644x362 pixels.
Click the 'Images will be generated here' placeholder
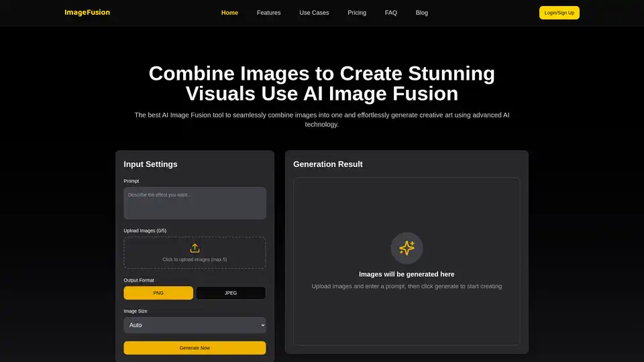click(407, 274)
